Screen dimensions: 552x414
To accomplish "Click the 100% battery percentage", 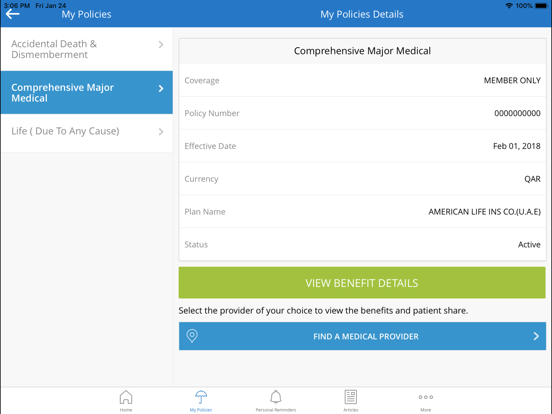I will (524, 6).
